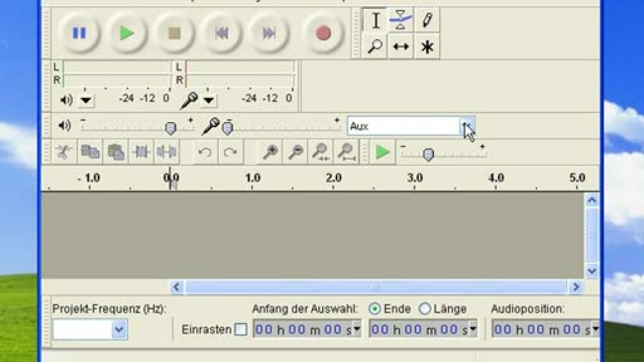Click the output volume slider handle
Viewport: 644px width, 362px height.
coord(170,128)
